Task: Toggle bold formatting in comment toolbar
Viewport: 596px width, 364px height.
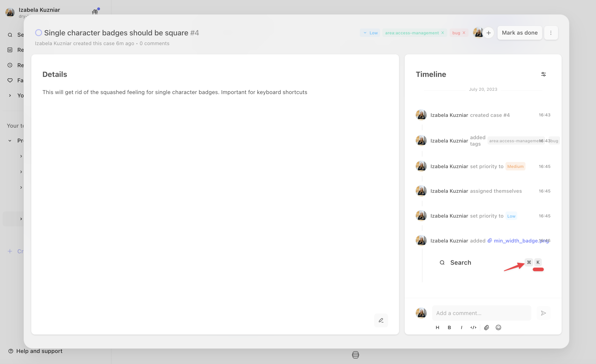Action: click(449, 327)
